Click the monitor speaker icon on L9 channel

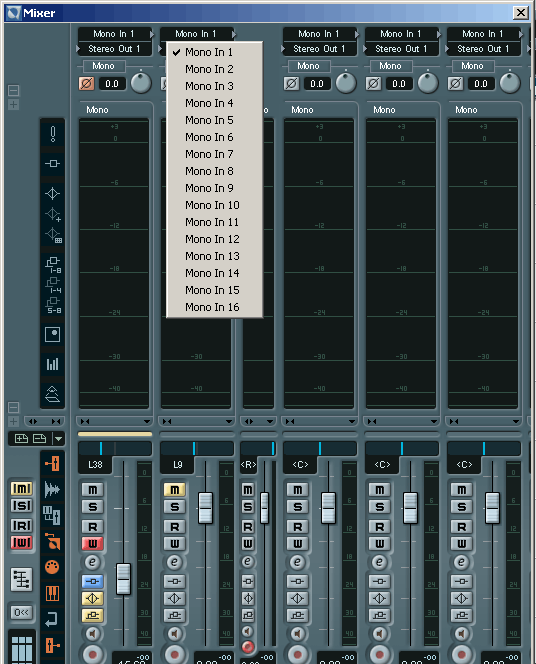point(174,634)
